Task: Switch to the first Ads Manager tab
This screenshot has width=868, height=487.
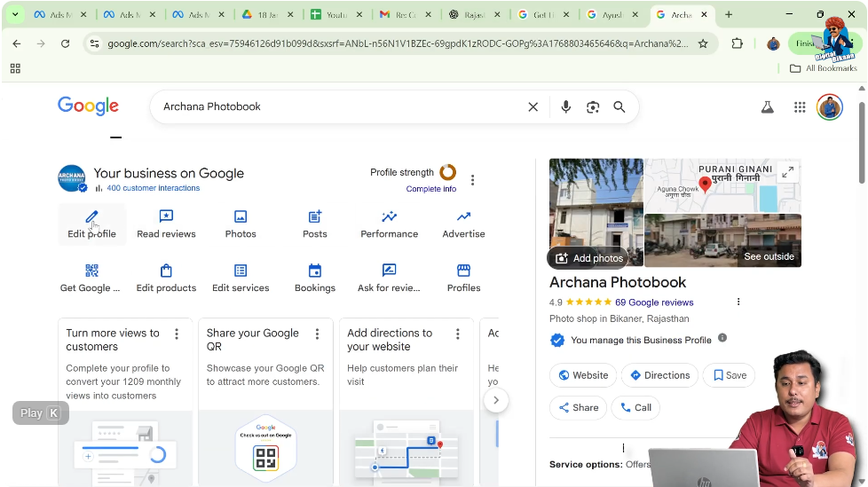Action: [60, 15]
